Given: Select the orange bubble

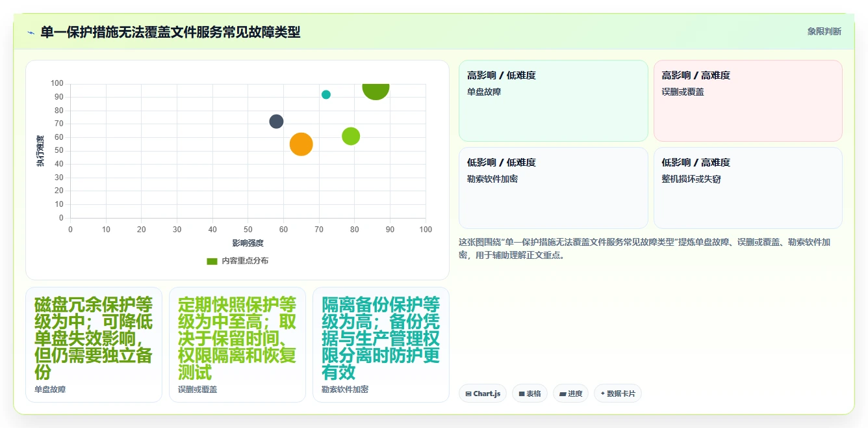Looking at the screenshot, I should 301,144.
